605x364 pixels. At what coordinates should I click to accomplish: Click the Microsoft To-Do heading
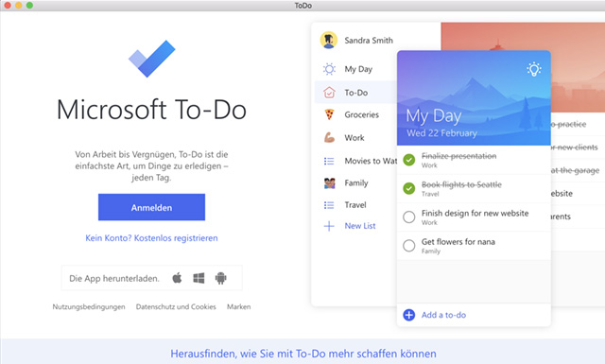click(151, 110)
